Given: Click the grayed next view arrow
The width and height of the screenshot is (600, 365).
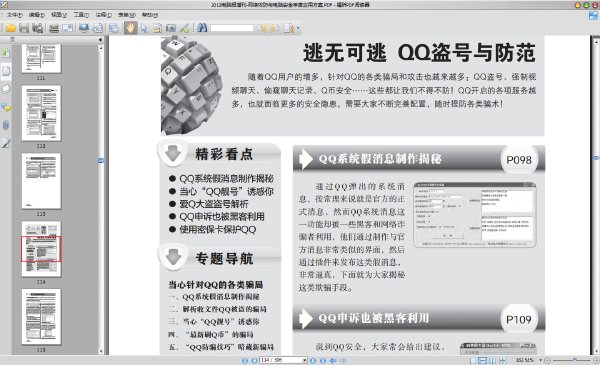Looking at the screenshot, I should click(x=343, y=360).
